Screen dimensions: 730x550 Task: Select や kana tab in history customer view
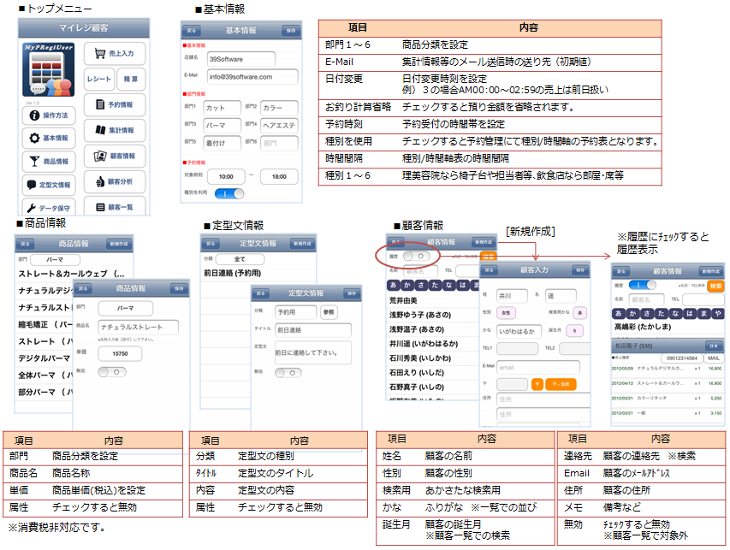(x=718, y=313)
